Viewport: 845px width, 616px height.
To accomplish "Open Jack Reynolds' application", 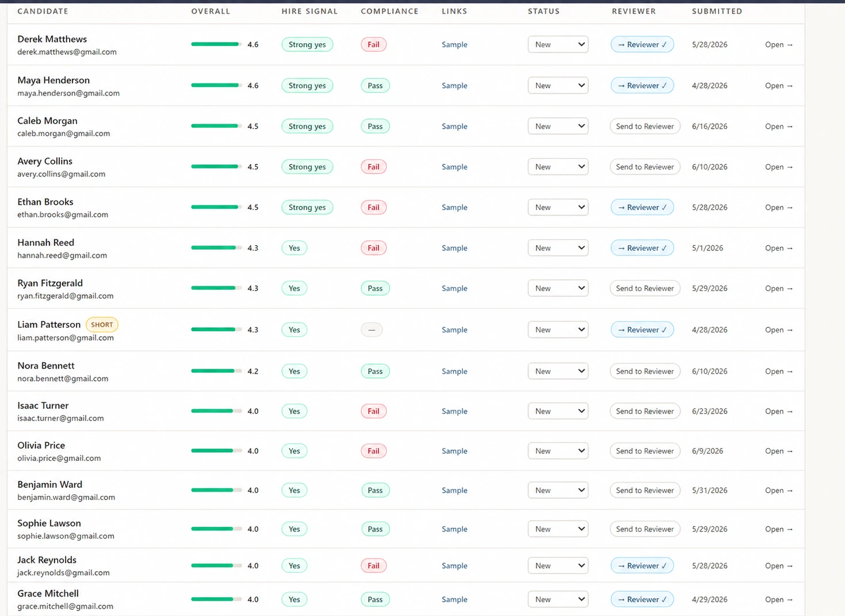I will click(x=779, y=565).
